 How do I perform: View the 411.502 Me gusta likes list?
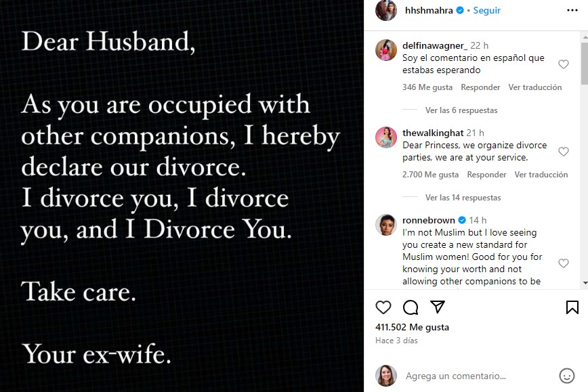[x=412, y=327]
